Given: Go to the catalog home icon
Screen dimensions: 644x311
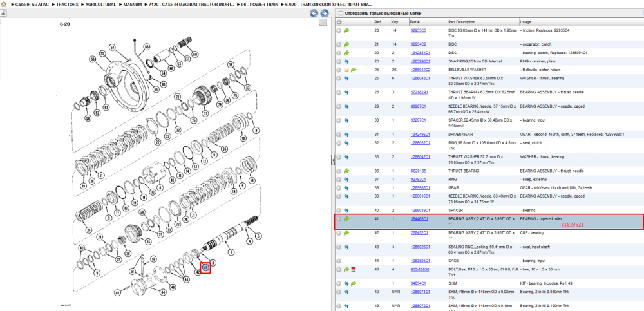Looking at the screenshot, I should pyautogui.click(x=4, y=4).
